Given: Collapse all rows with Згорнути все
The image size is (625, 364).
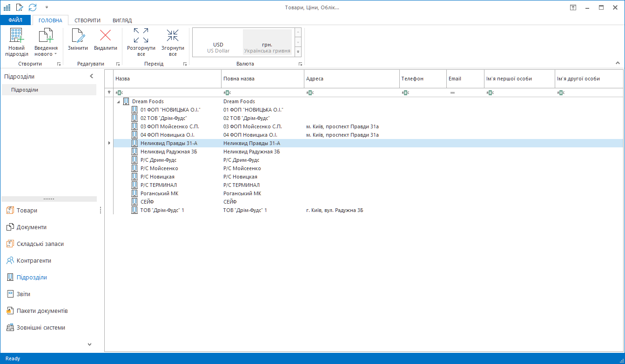Looking at the screenshot, I should point(173,42).
